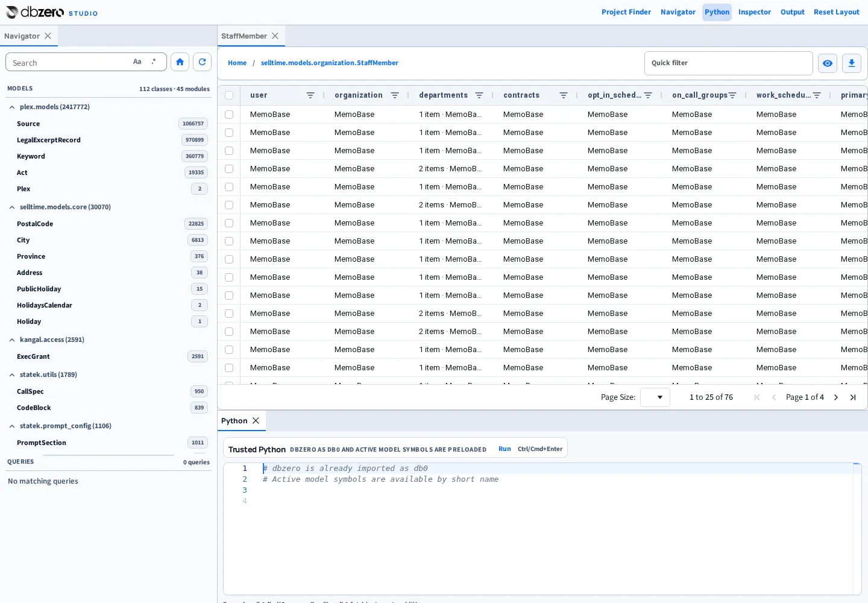The image size is (868, 603).
Task: Open filter menu for contracts column
Action: coord(564,95)
